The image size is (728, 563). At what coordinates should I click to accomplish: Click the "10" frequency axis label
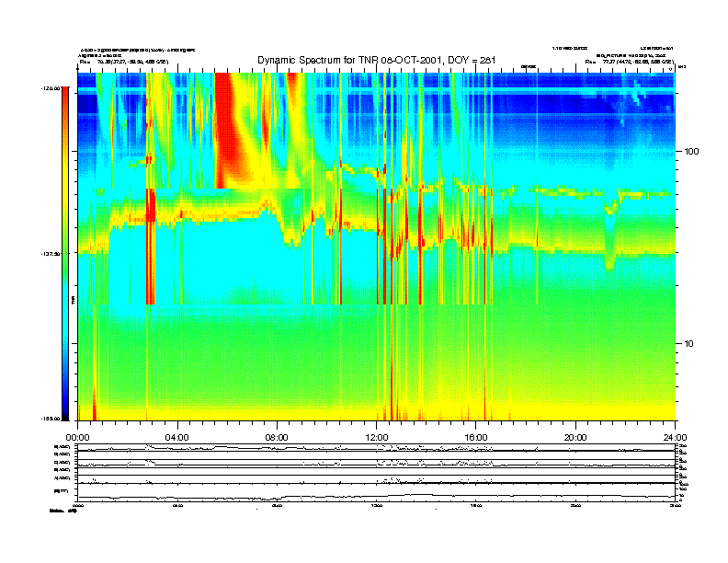689,344
